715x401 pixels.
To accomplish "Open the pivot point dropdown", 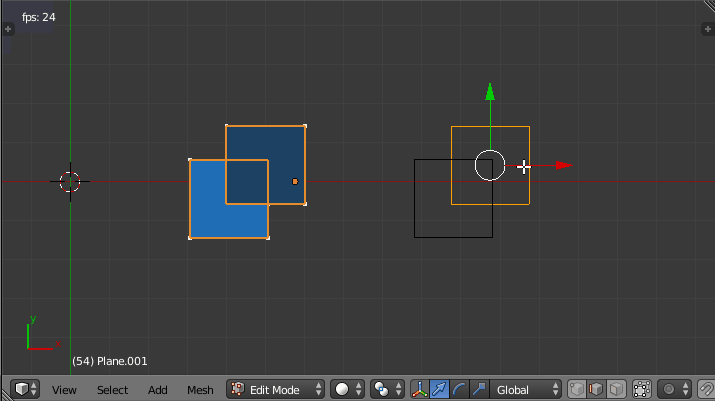I will 387,389.
